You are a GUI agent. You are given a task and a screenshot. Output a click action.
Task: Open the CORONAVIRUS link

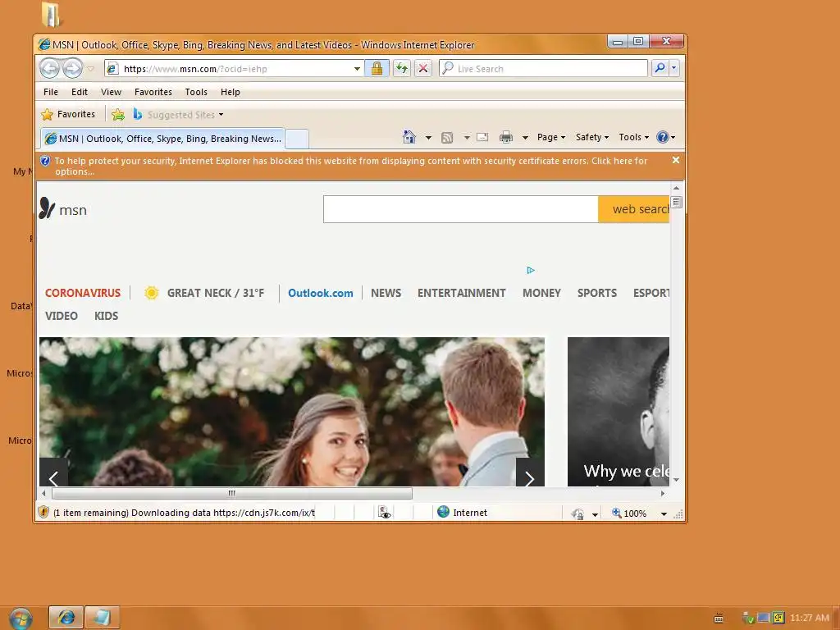pos(83,293)
